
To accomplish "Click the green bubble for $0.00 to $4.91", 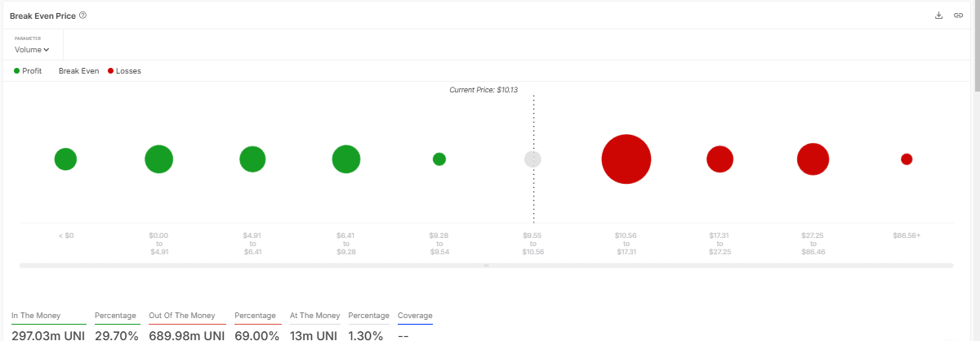I will (158, 159).
